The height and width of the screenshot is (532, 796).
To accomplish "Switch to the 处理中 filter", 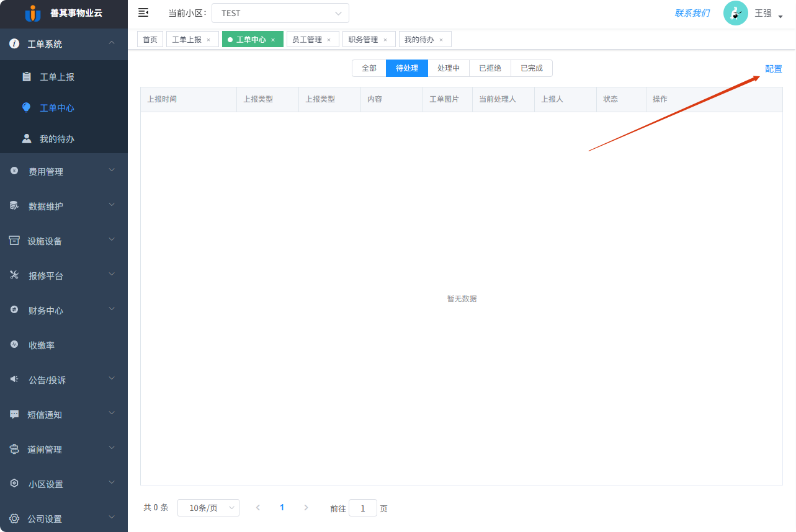I will (449, 68).
